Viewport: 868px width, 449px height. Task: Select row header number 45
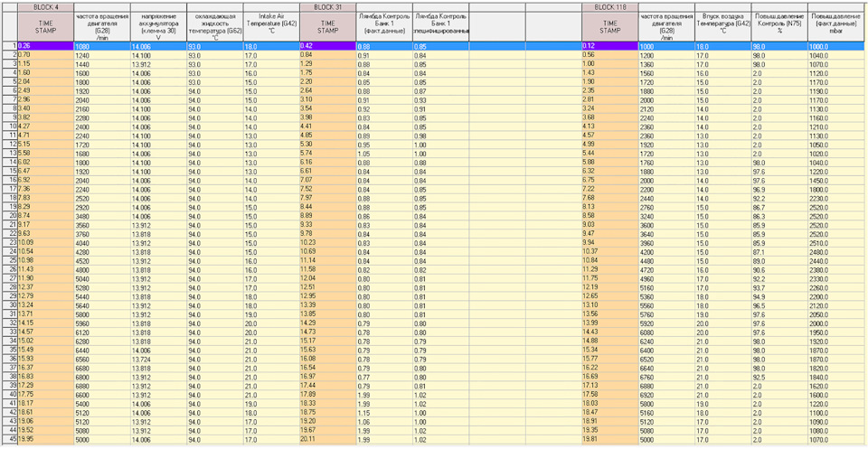click(x=9, y=438)
